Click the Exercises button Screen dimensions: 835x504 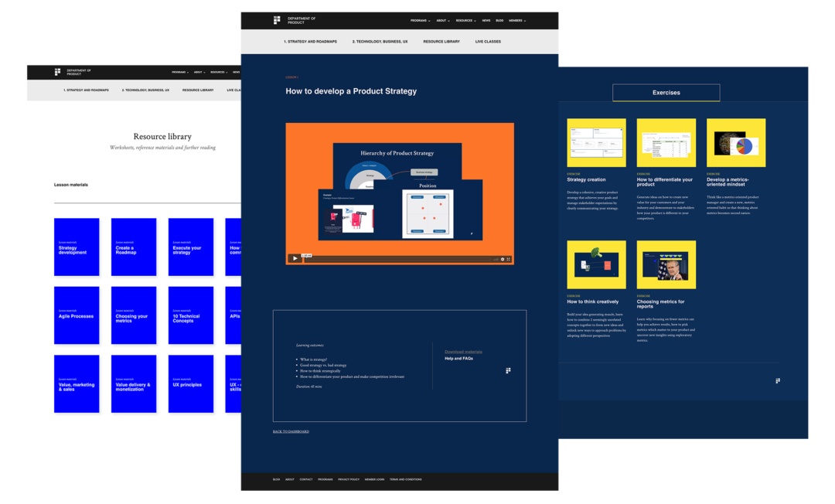pos(666,93)
